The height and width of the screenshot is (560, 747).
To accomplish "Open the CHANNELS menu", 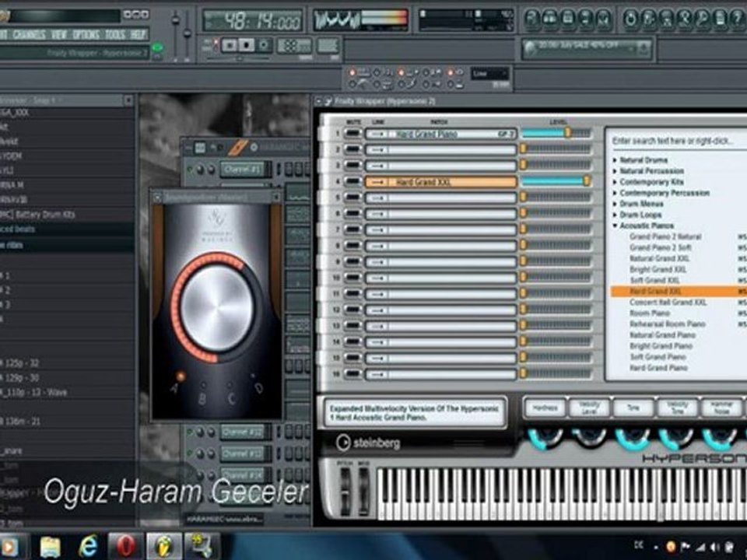I will pos(29,35).
